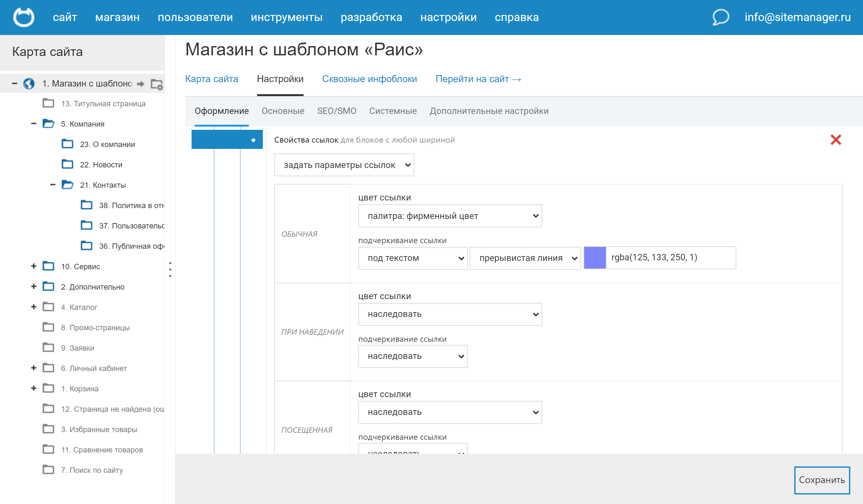
Task: Follow the 'Перейти на сайт' link
Action: 478,79
